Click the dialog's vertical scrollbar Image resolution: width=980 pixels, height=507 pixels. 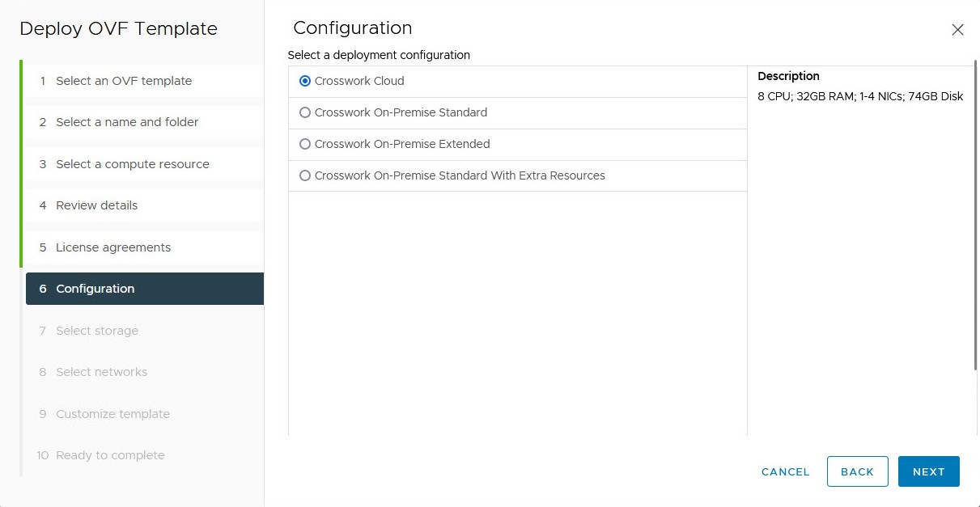(977, 214)
